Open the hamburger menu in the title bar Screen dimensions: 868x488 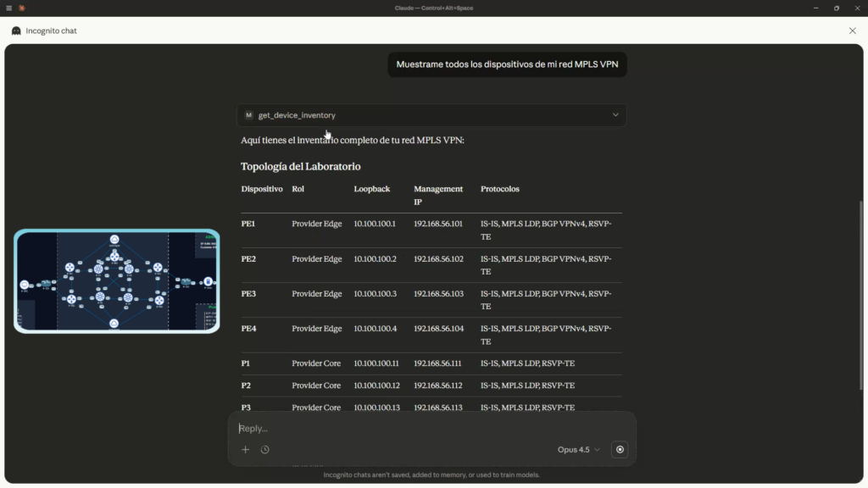point(8,8)
